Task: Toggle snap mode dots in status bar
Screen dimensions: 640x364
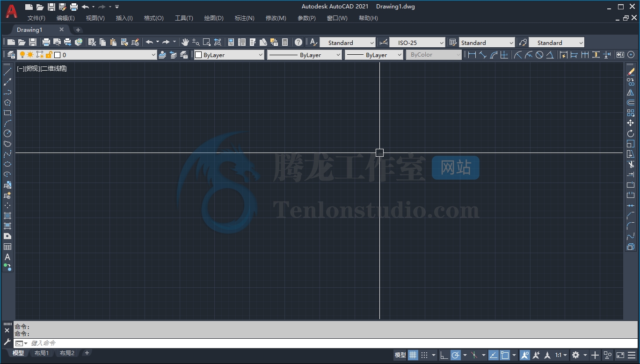Action: coord(424,355)
